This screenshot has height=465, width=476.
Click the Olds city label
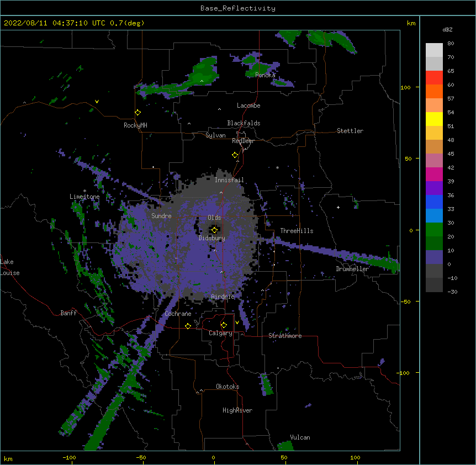point(214,218)
